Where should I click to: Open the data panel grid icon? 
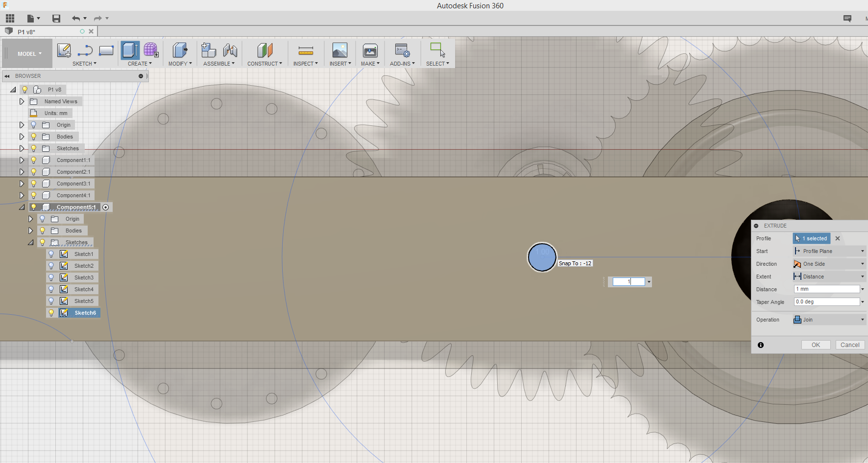(10, 19)
